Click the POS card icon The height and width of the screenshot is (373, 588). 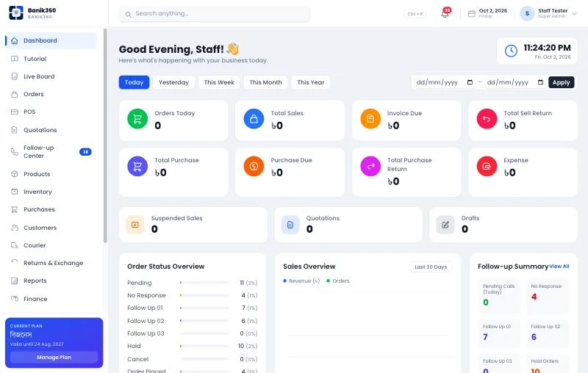click(x=15, y=112)
